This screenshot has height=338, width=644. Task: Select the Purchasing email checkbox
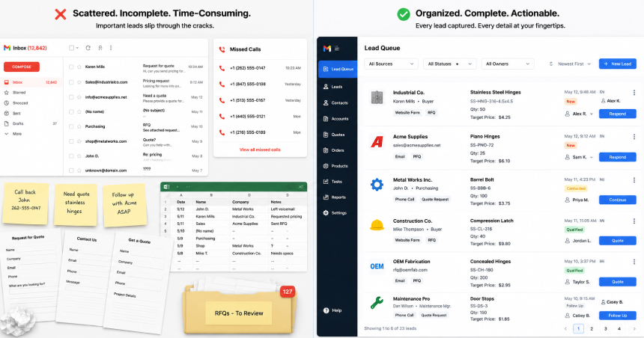tap(71, 126)
